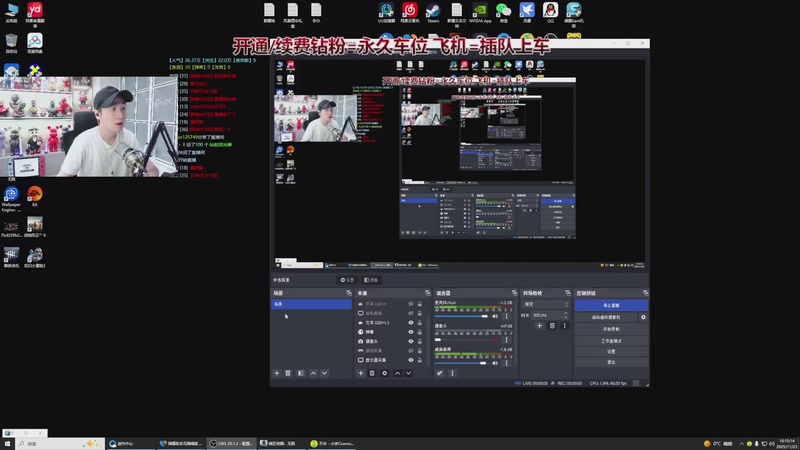800x450 pixels.
Task: Open the WeChat desktop icon
Action: tap(503, 12)
